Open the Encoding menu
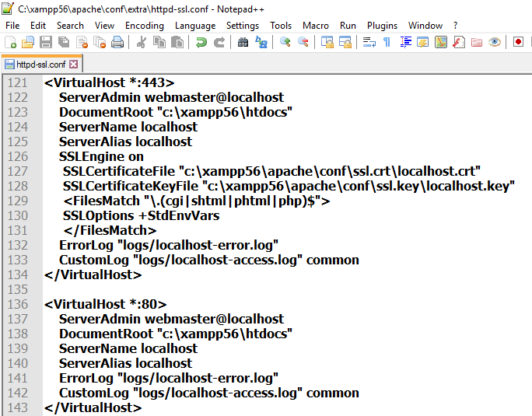 click(145, 26)
